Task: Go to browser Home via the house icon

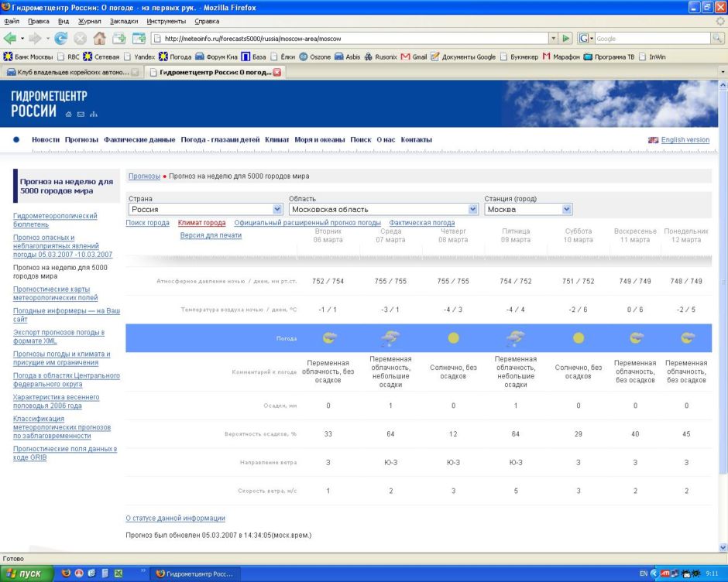Action: pyautogui.click(x=100, y=38)
